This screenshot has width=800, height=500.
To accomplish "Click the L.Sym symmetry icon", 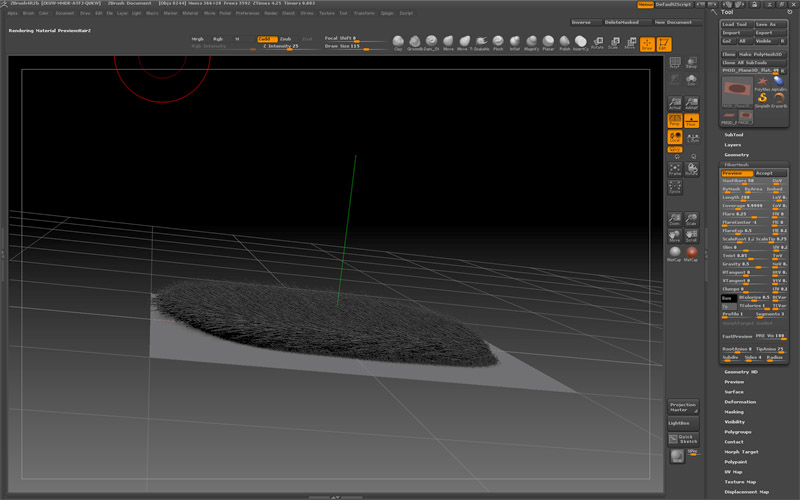I will coord(692,137).
